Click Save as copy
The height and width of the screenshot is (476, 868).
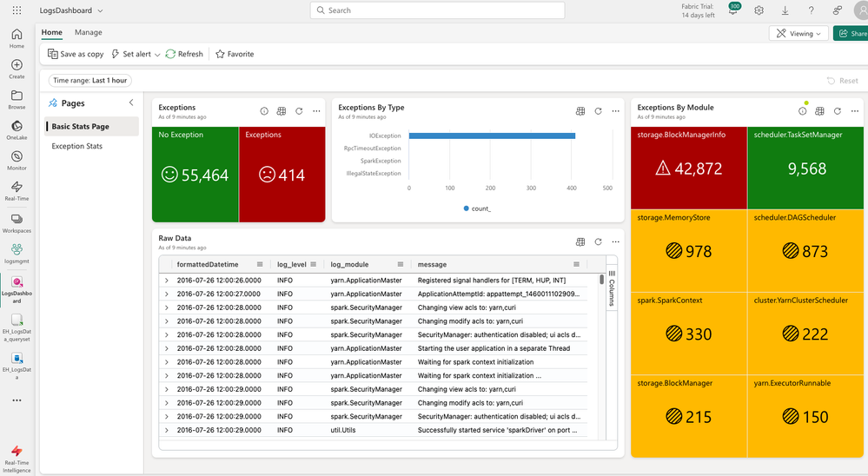[76, 54]
